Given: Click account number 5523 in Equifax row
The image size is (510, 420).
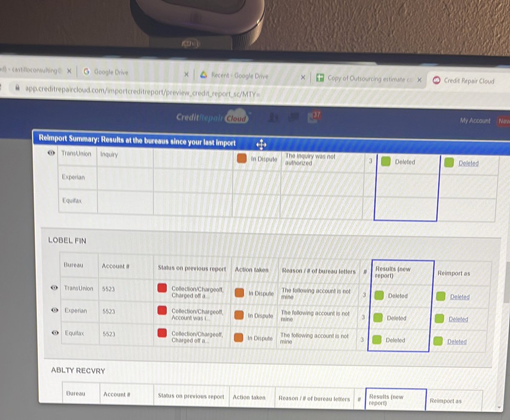Looking at the screenshot, I should coord(109,334).
